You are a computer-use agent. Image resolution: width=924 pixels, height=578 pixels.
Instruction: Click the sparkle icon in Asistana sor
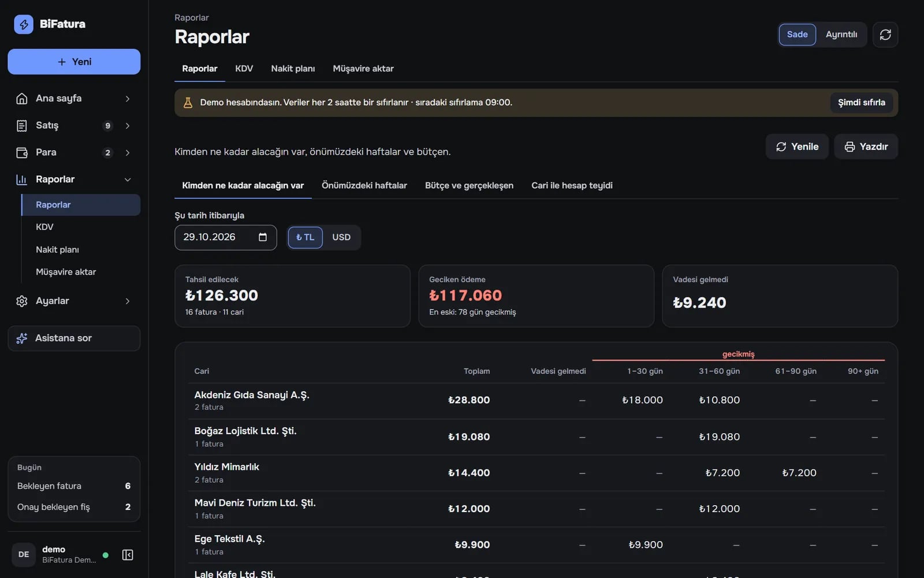pyautogui.click(x=22, y=339)
